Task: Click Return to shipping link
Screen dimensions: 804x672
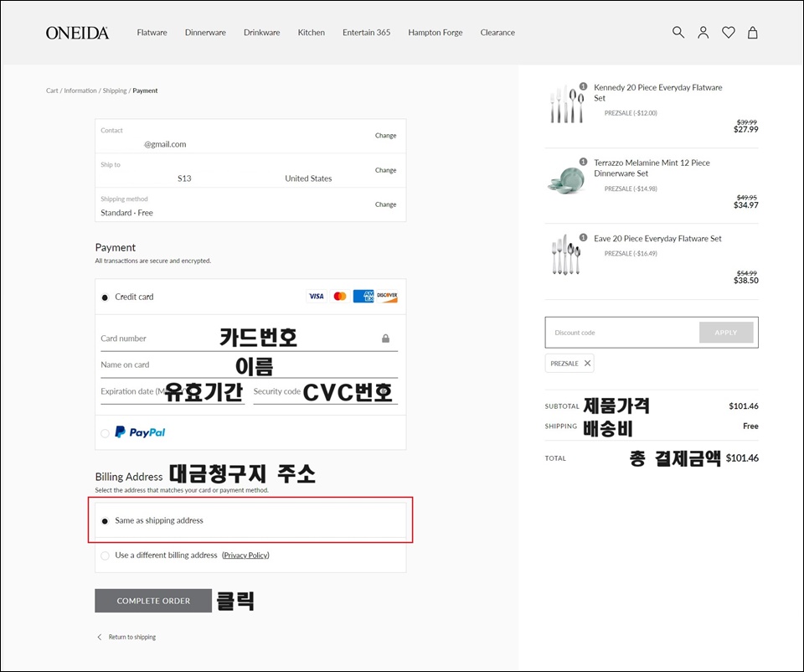Action: pos(131,637)
